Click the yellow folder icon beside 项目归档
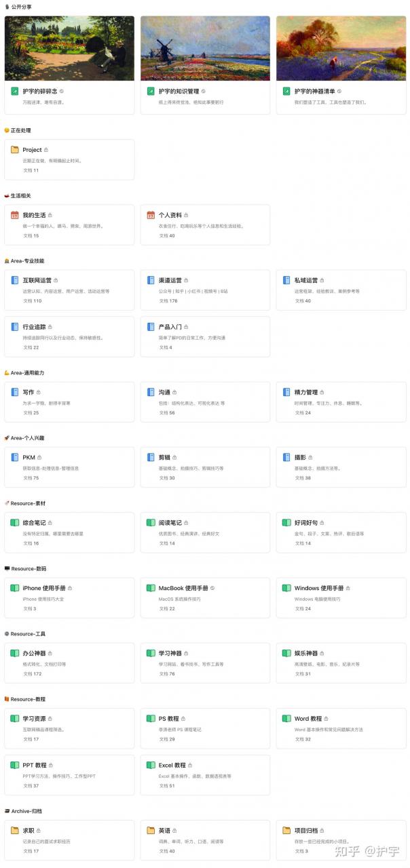Image resolution: width=410 pixels, height=868 pixels. [286, 831]
